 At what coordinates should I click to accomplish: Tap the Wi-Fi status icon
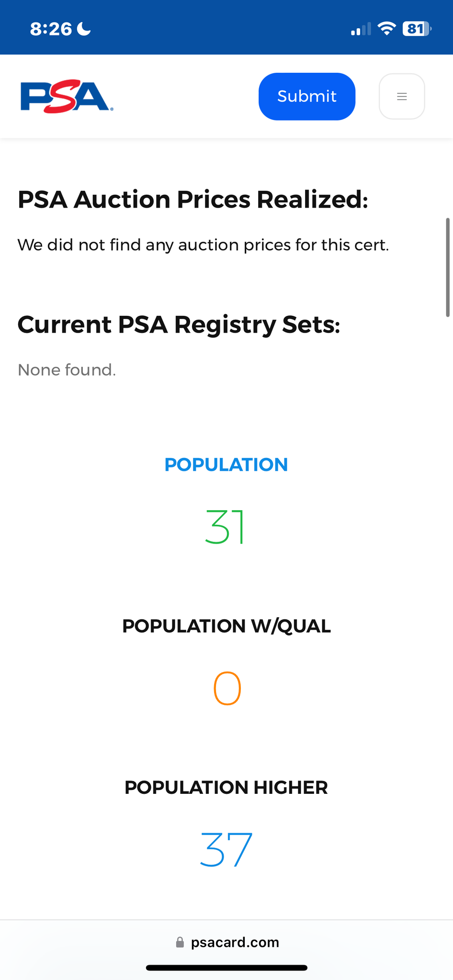pos(386,29)
